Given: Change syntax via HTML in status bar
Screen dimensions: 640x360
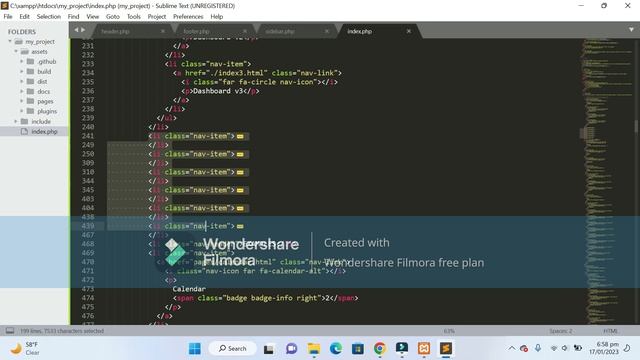Looking at the screenshot, I should [x=610, y=331].
